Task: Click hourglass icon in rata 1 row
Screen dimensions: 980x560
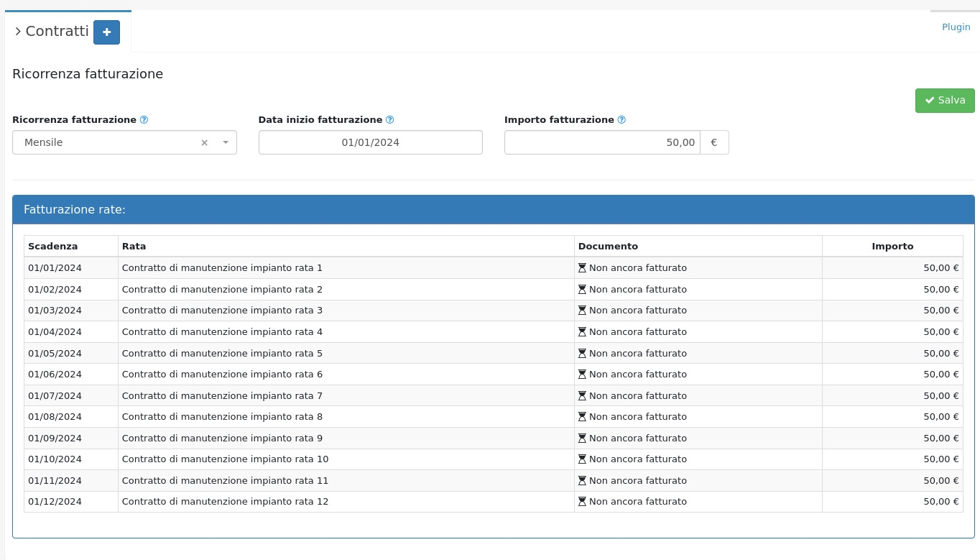Action: [x=582, y=268]
